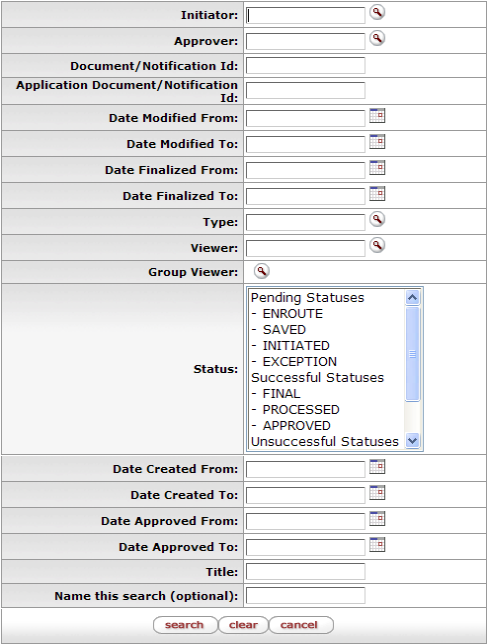Image resolution: width=487 pixels, height=644 pixels.
Task: Open the Approver lookup magnifier icon
Action: pos(377,38)
